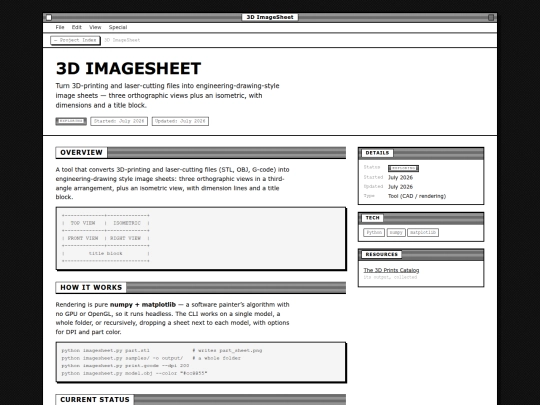This screenshot has height=405, width=540.
Task: Click the 'print.gcode --dpi 200' code line
Action: point(125,366)
